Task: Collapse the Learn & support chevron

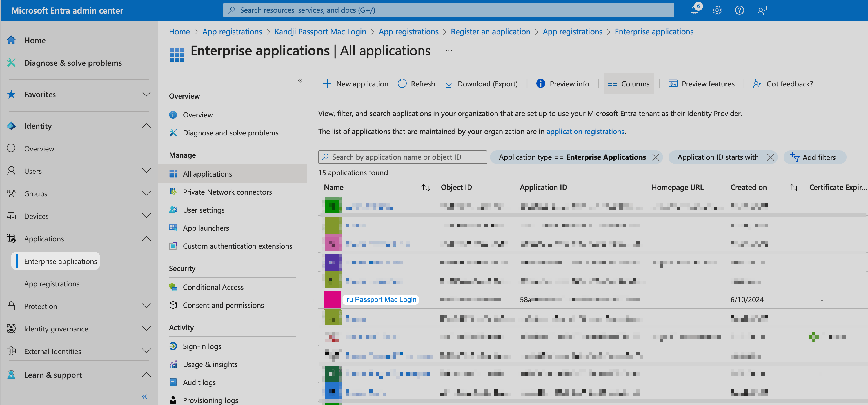Action: click(146, 375)
